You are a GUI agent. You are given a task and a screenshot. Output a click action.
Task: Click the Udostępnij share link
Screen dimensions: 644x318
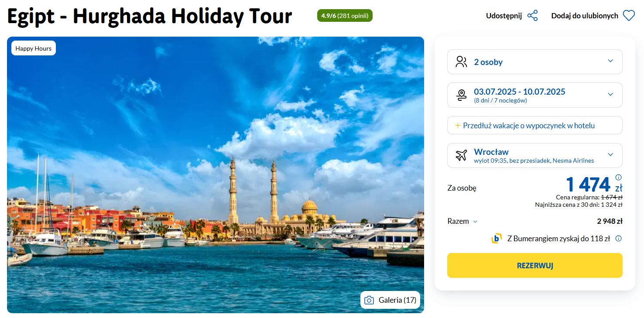[504, 16]
